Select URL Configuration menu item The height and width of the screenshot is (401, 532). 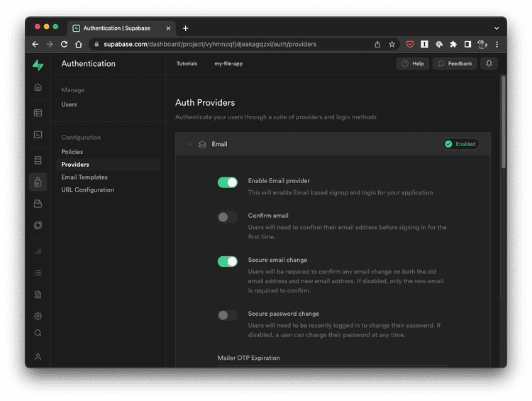87,190
